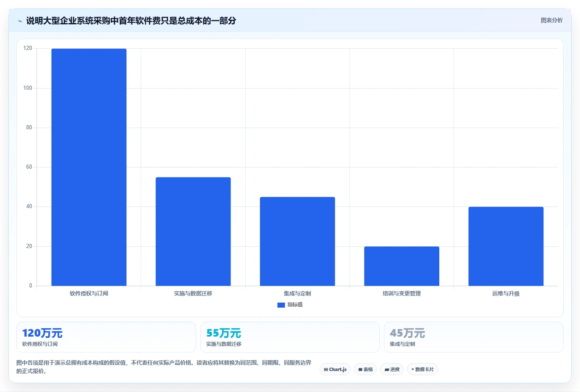Viewport: 580px width, 392px height.
Task: Click the y-axis value 100
Action: pyautogui.click(x=28, y=88)
